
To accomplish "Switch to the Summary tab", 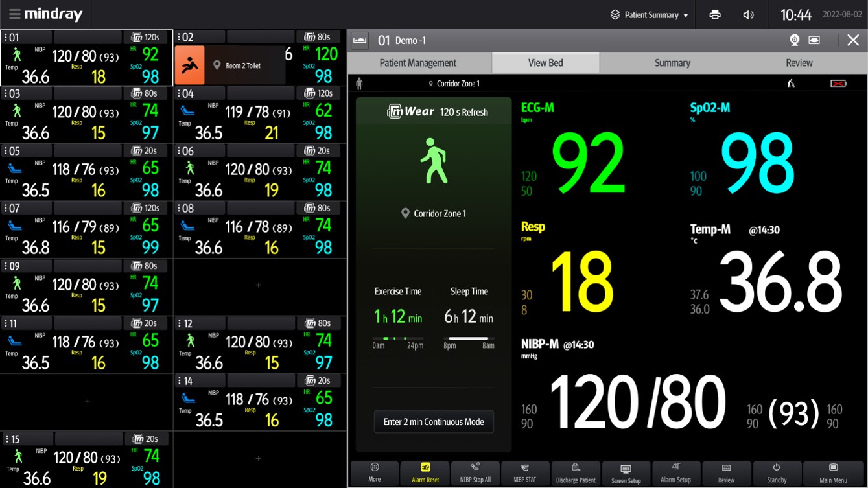I will tap(672, 63).
